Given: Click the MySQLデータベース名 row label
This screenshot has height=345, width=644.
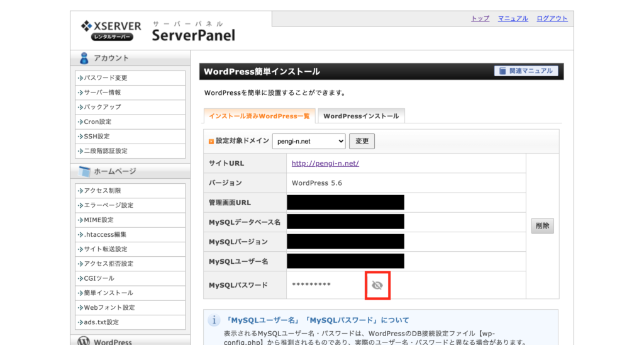Looking at the screenshot, I should (245, 222).
